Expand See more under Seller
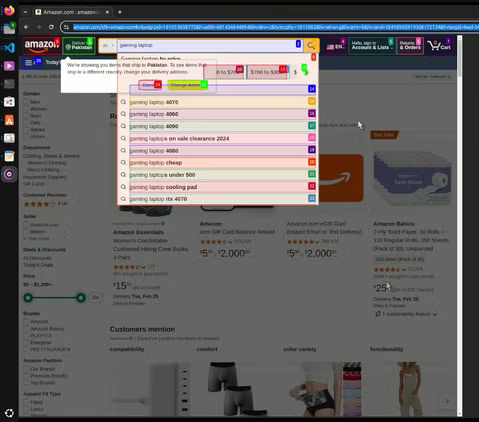479x422 pixels. coord(37,239)
